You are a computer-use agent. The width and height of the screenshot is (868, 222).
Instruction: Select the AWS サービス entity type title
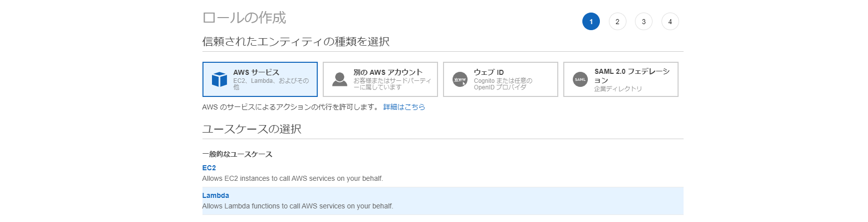pyautogui.click(x=256, y=72)
